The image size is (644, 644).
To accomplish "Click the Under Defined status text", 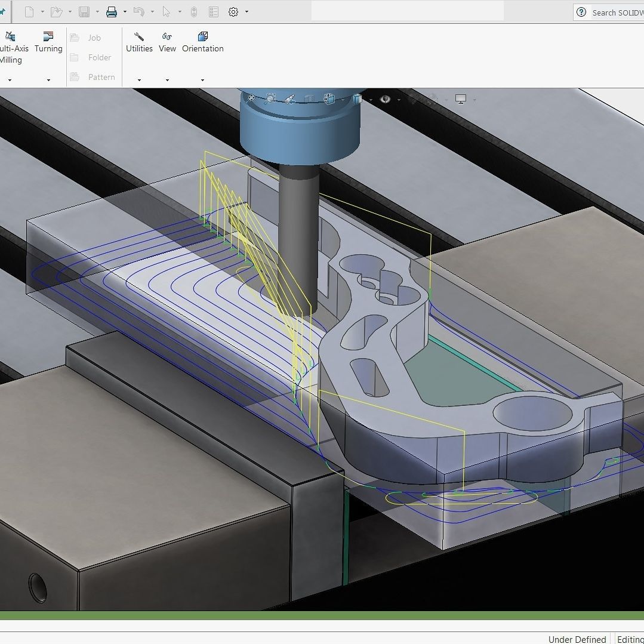I will [576, 639].
